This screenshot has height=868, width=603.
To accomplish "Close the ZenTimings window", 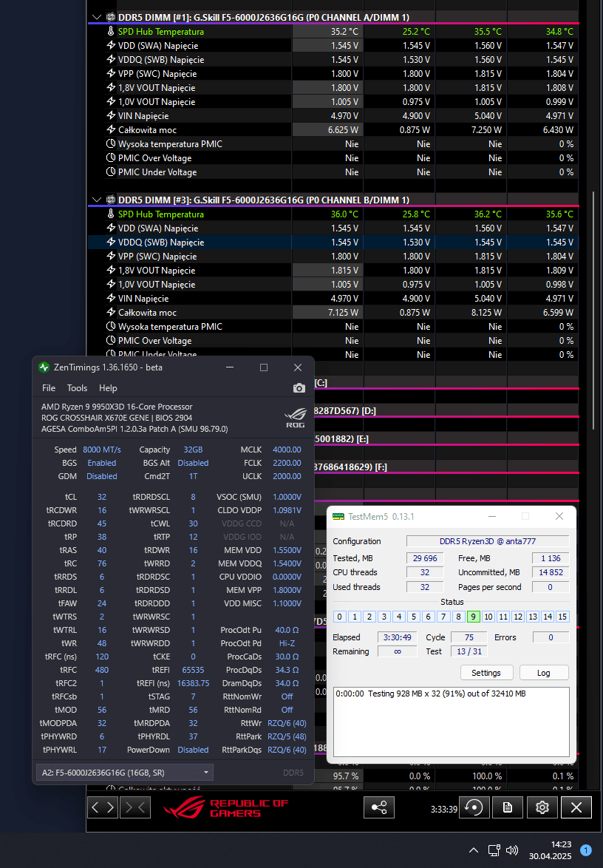I will pyautogui.click(x=298, y=367).
